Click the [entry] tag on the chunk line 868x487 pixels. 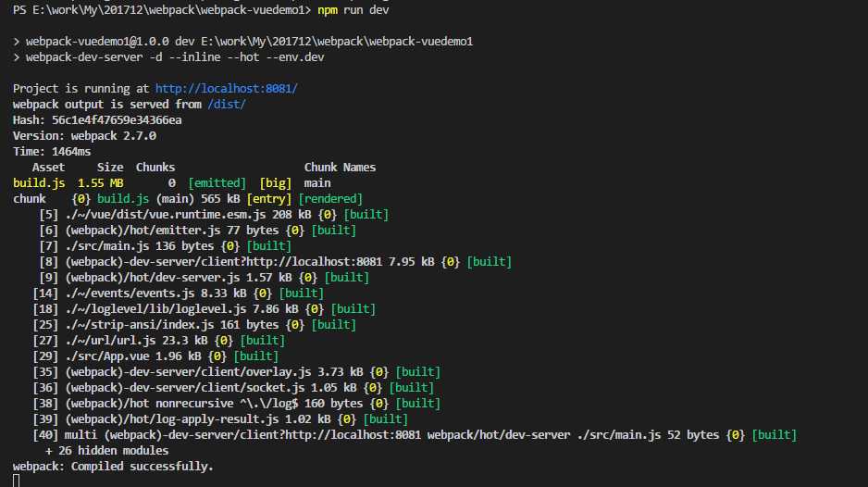pyautogui.click(x=269, y=199)
